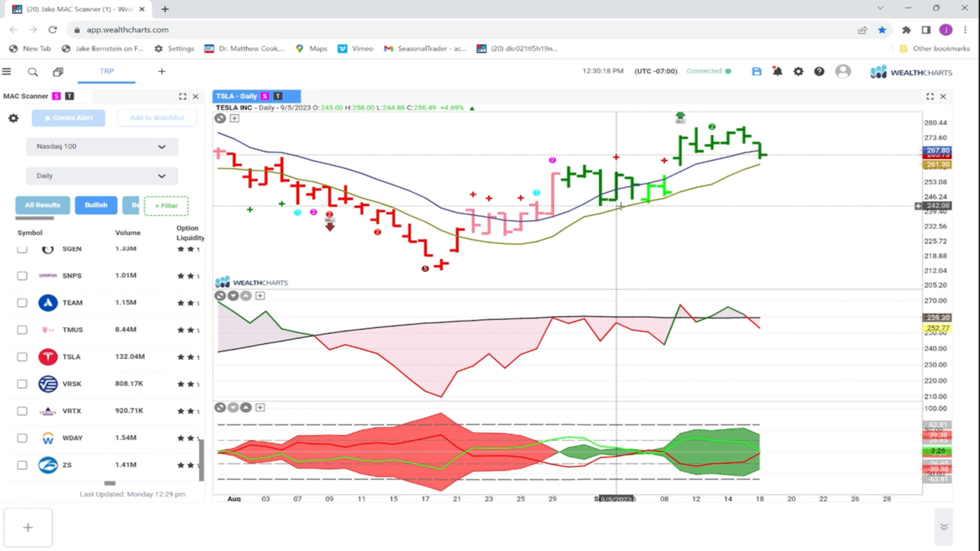Check the VRSK row checkbox
980x551 pixels.
(x=22, y=384)
